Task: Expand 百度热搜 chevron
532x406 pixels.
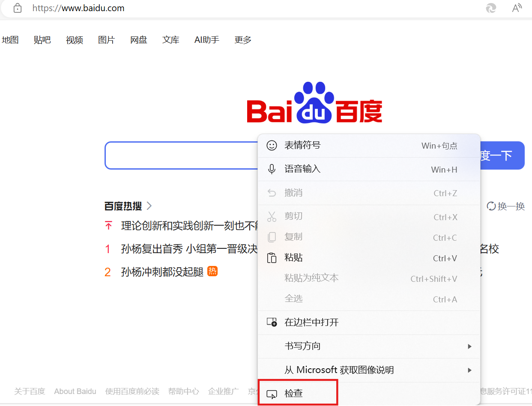Action: [149, 206]
